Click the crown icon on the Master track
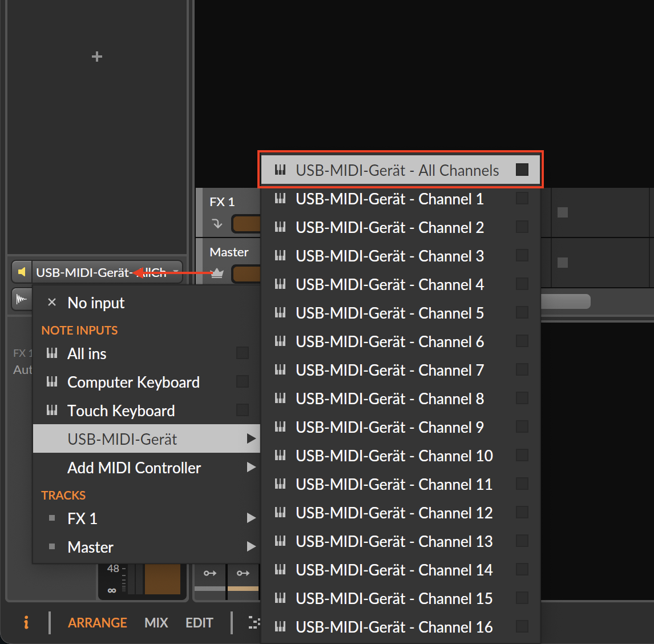The height and width of the screenshot is (644, 654). coord(217,273)
